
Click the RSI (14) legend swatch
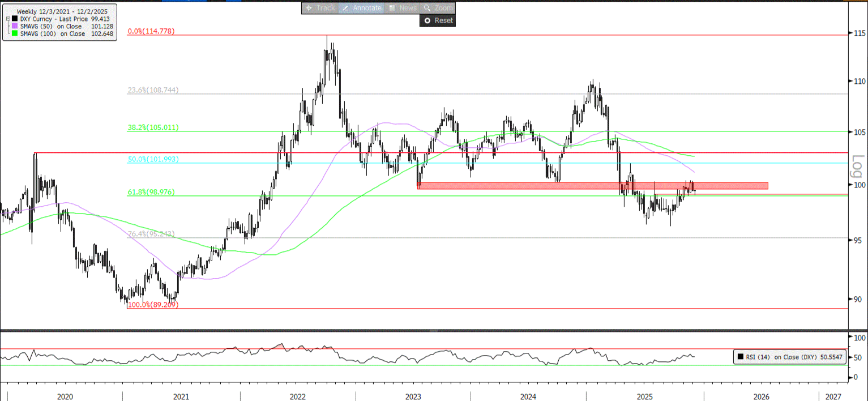point(740,357)
